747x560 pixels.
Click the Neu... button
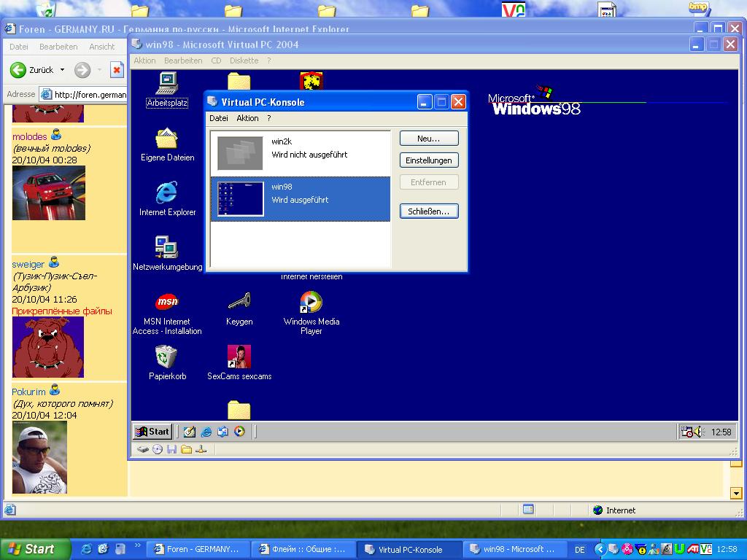(x=429, y=139)
